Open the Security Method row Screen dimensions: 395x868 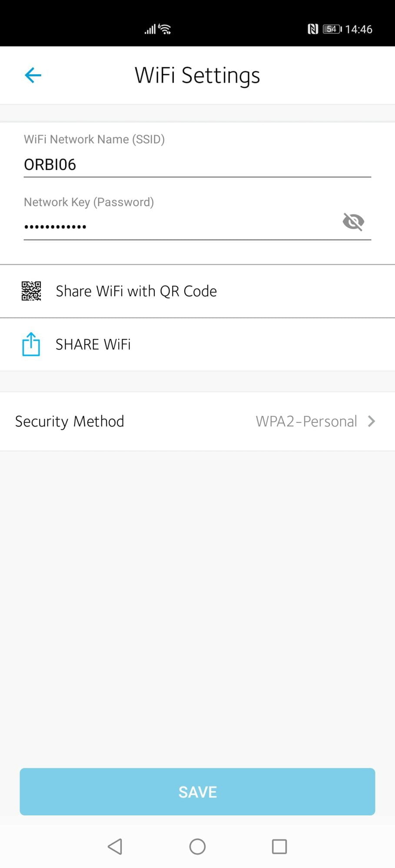(70, 421)
